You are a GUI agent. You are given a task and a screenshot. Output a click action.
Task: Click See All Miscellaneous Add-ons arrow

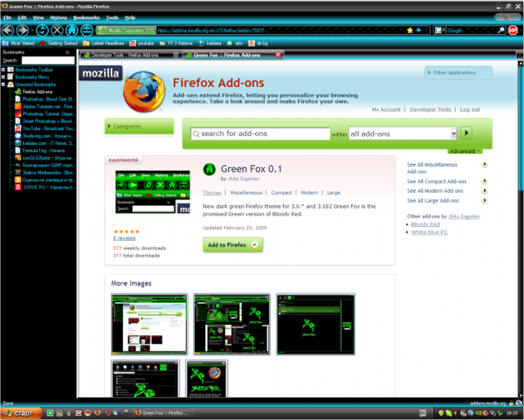(x=484, y=164)
